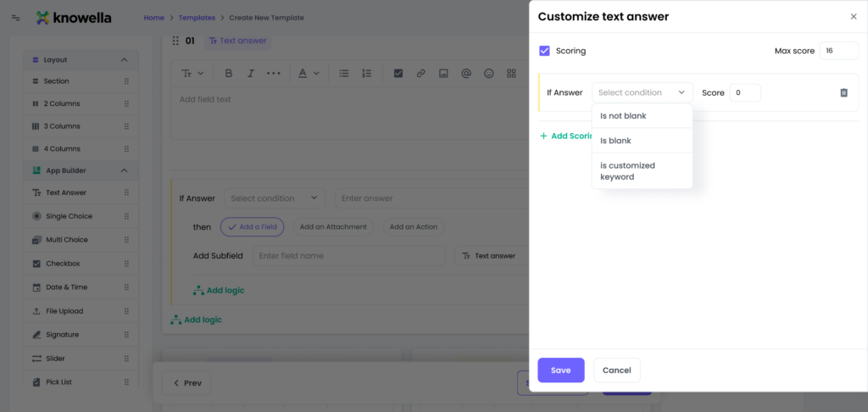The image size is (868, 412).
Task: Click the emoji icon in editor toolbar
Action: [x=488, y=74]
